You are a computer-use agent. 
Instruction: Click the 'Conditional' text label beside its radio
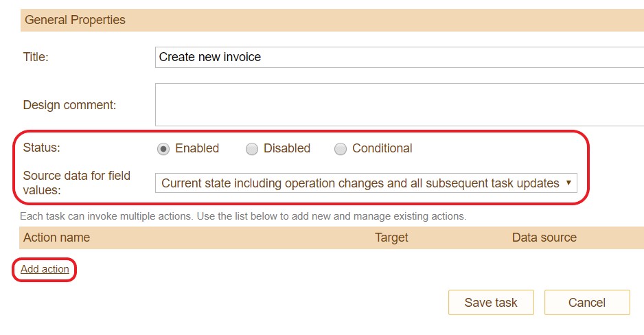(382, 148)
